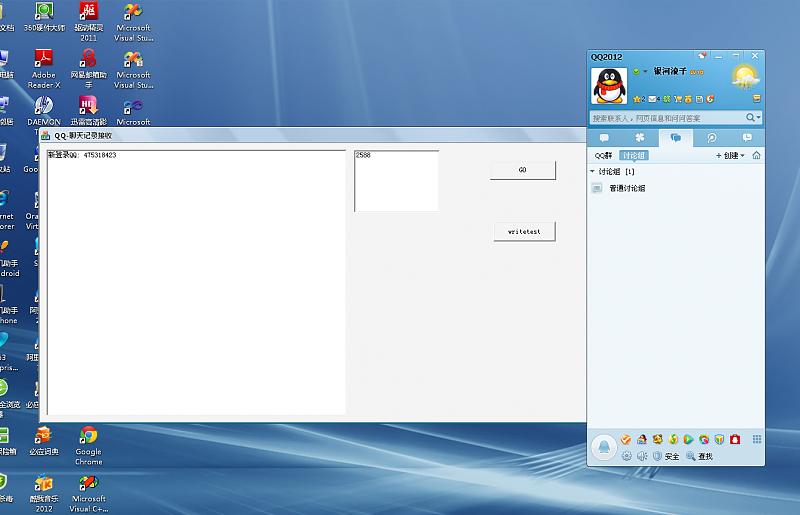This screenshot has height=515, width=800.
Task: Open the Microsoft Visual C++ desktop icon
Action: 89,493
